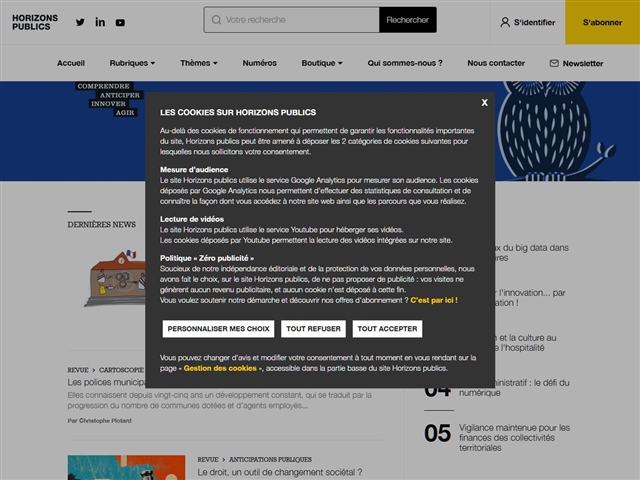Viewport: 640px width, 480px height.
Task: Open the YouTube channel icon
Action: 120,22
